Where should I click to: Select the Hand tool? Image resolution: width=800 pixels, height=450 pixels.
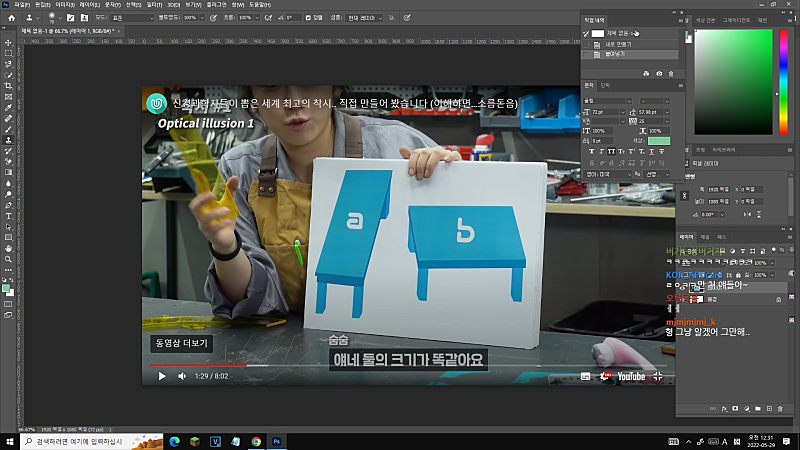pos(8,248)
